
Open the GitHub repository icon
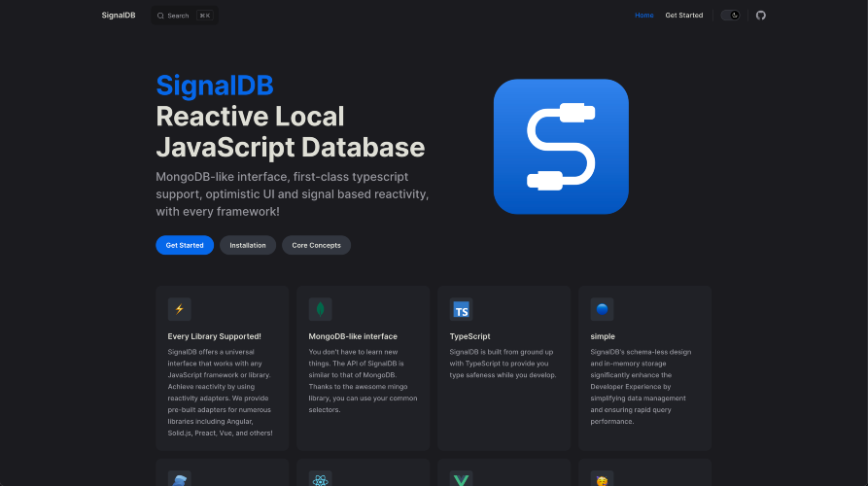761,16
